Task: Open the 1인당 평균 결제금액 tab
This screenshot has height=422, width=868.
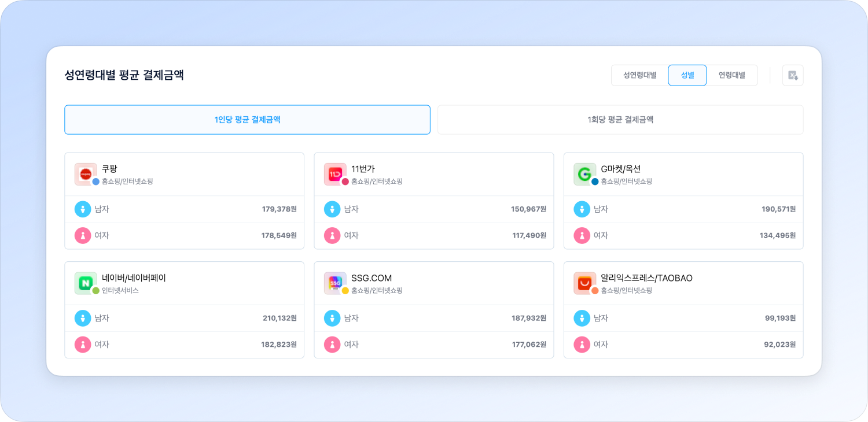Action: pos(247,120)
